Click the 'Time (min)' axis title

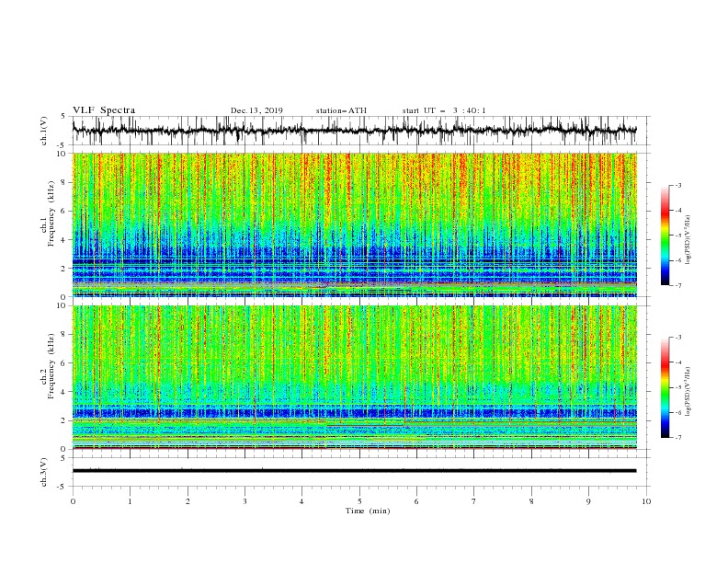tap(368, 511)
